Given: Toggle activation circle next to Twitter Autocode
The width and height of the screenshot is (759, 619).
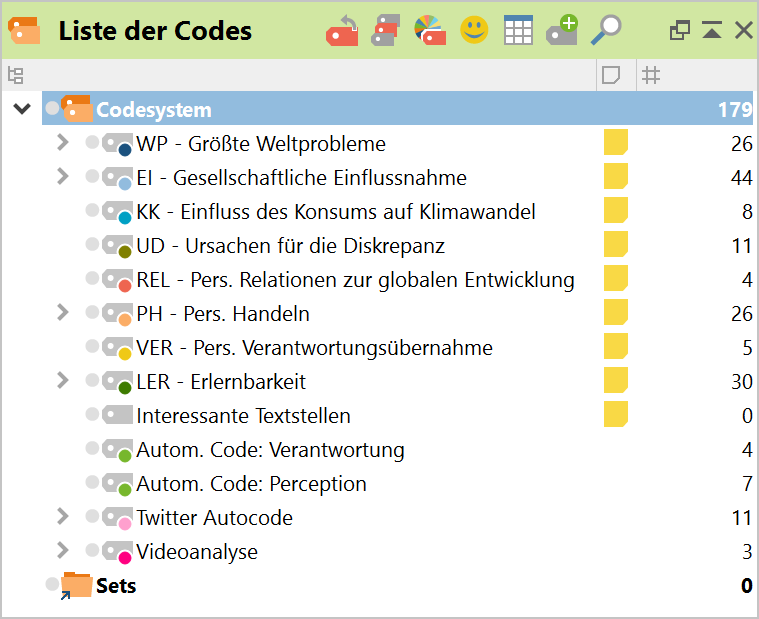Looking at the screenshot, I should coord(93,516).
